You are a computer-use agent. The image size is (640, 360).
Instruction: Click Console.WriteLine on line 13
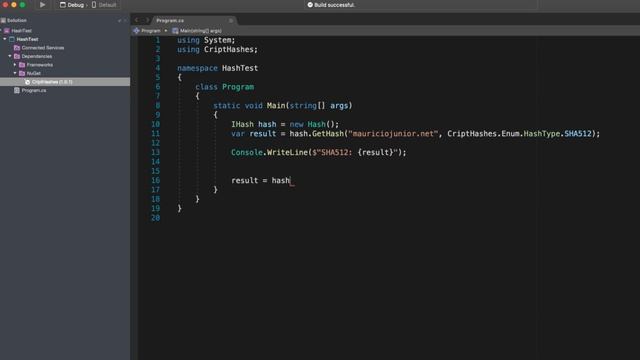point(269,152)
